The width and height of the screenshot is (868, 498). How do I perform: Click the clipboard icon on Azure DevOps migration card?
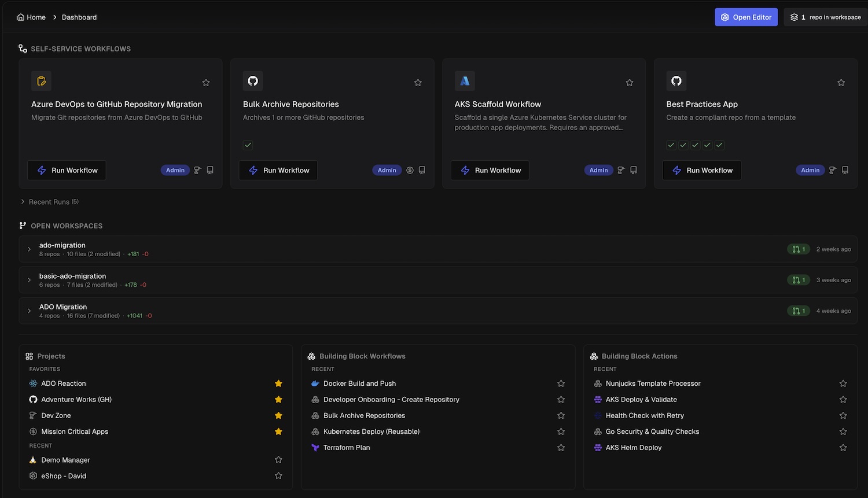click(x=41, y=81)
